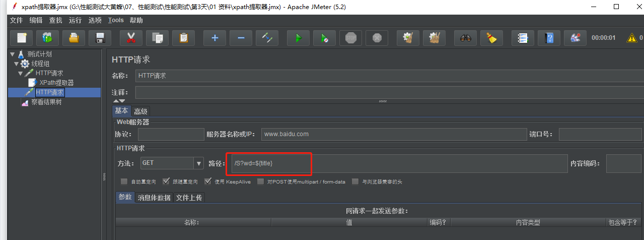
Task: Select the highlighted HTTP请求 tree item
Action: coord(50,92)
